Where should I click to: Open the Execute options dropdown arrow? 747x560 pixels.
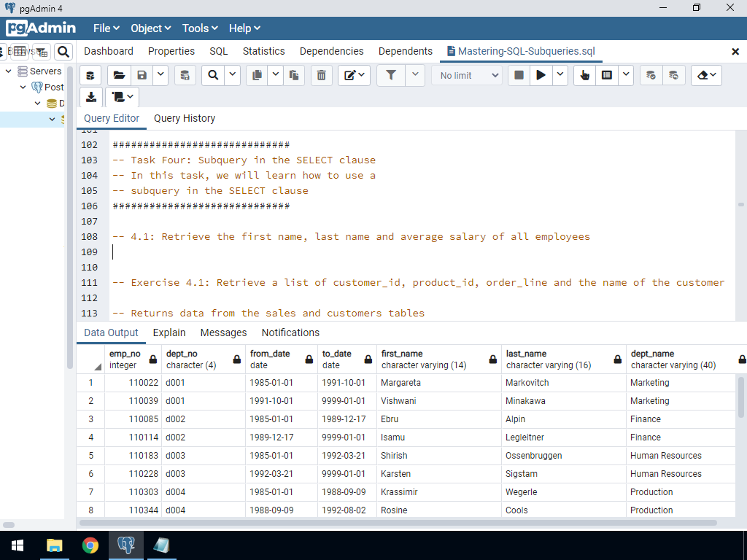click(560, 75)
